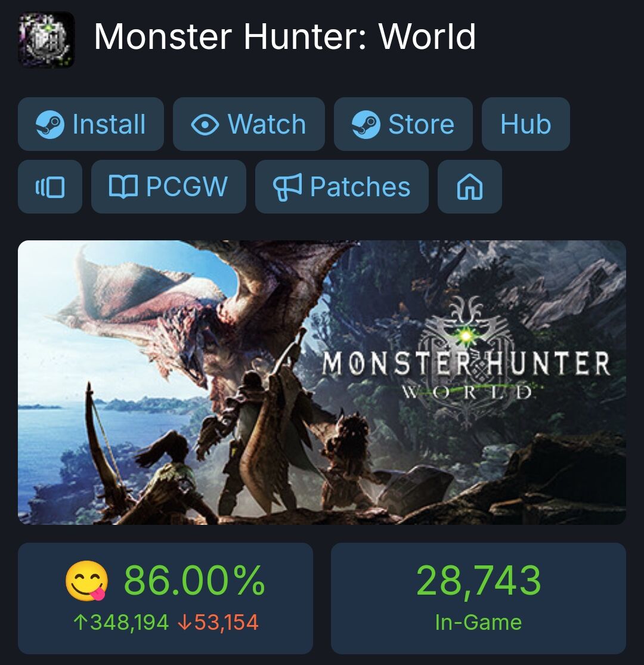Install the game via Install button

[91, 124]
